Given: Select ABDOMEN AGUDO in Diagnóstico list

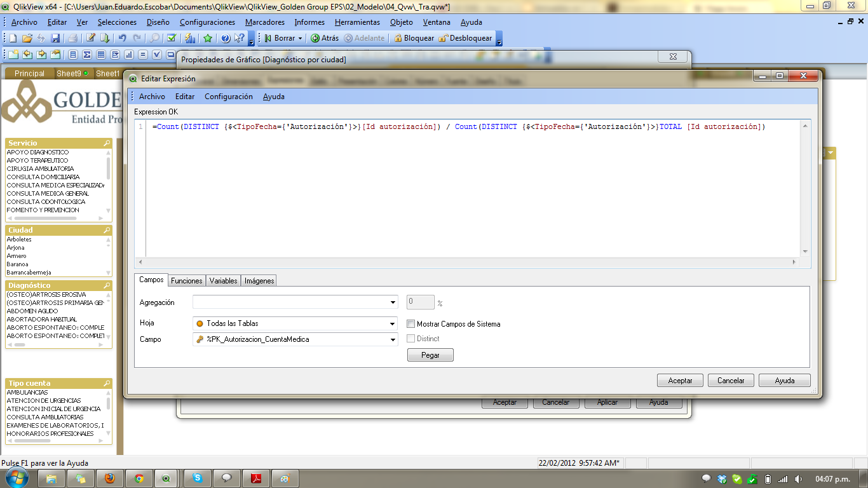Looking at the screenshot, I should tap(32, 311).
